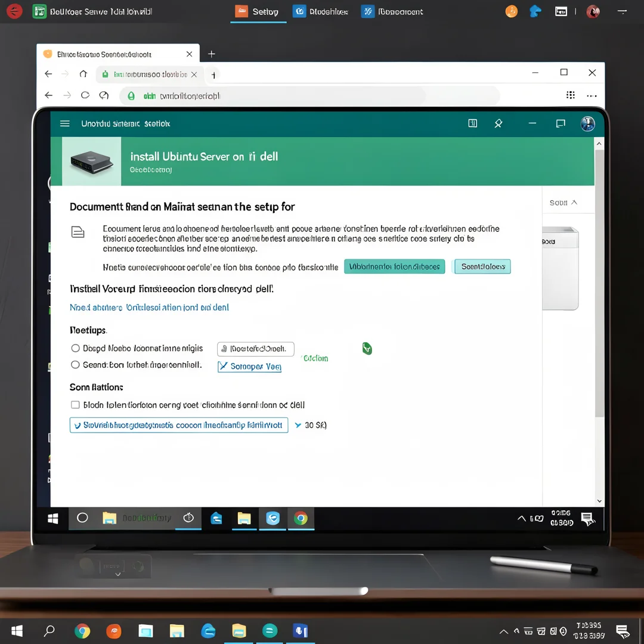
Task: Click the light teal 'Soentdloiers' button
Action: click(482, 267)
